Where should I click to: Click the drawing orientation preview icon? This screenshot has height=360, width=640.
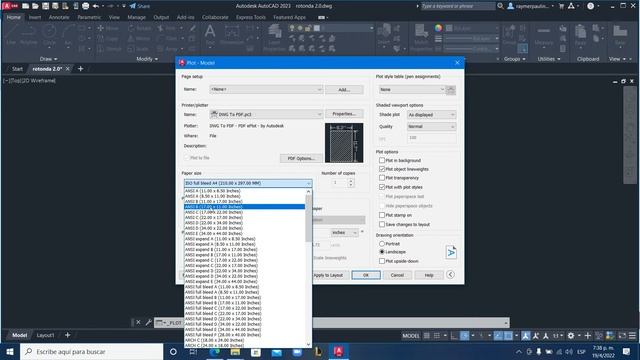451,252
